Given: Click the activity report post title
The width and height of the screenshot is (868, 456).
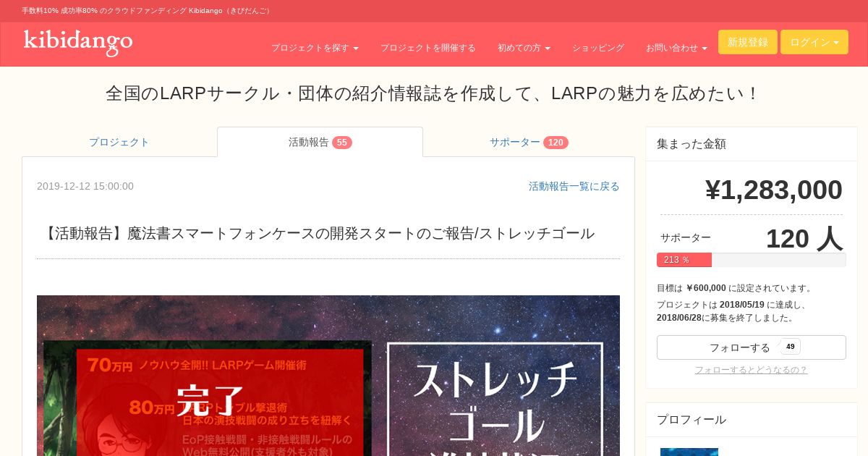Looking at the screenshot, I should tap(318, 233).
